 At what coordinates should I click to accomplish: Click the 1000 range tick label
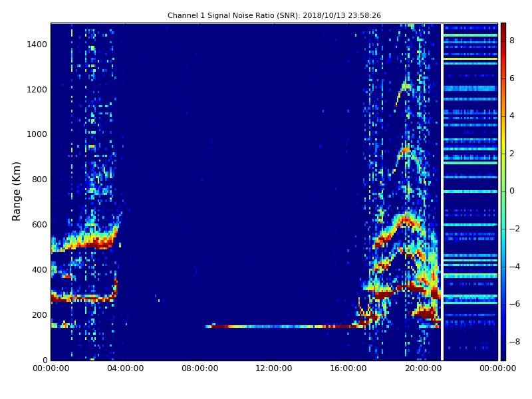(37, 134)
